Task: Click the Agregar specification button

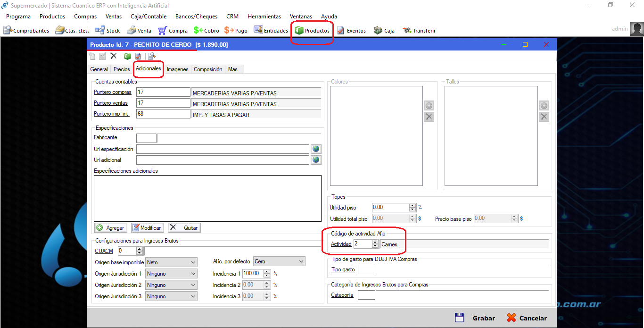Action: tap(111, 227)
